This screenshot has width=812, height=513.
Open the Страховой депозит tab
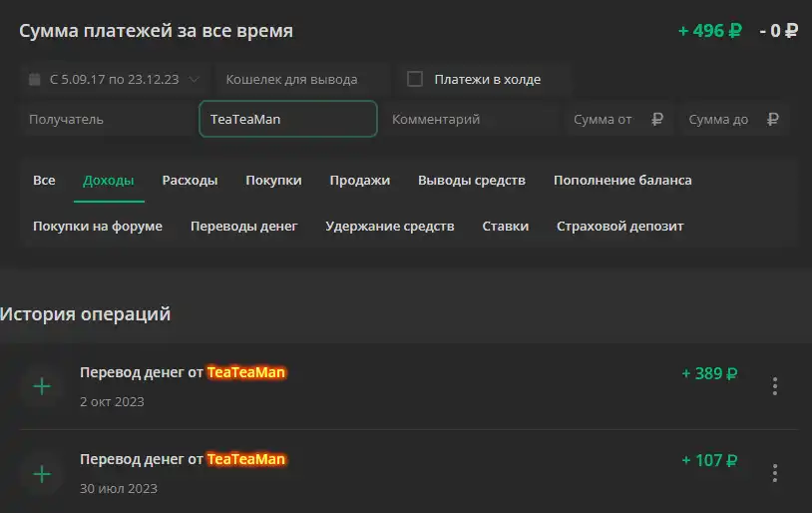tap(619, 227)
